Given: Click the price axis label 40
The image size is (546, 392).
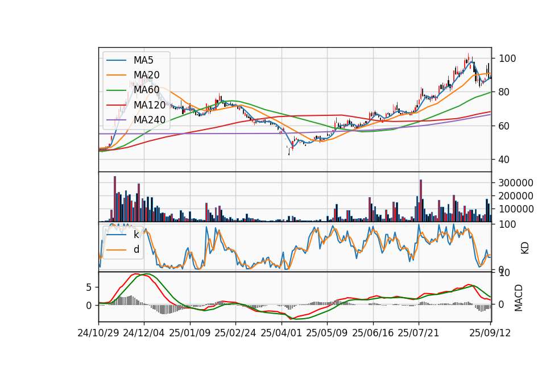Looking at the screenshot, I should [504, 160].
